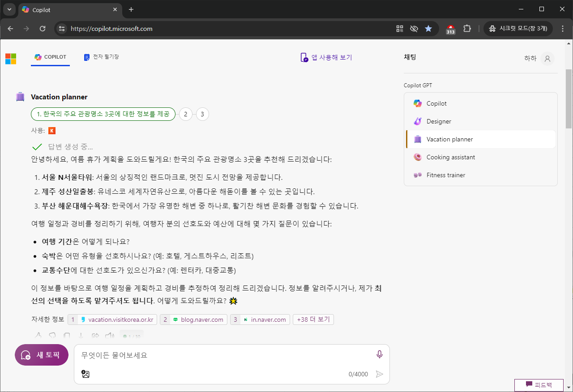The height and width of the screenshot is (392, 573).
Task: Dislike the response with thumbs down
Action: (52, 336)
